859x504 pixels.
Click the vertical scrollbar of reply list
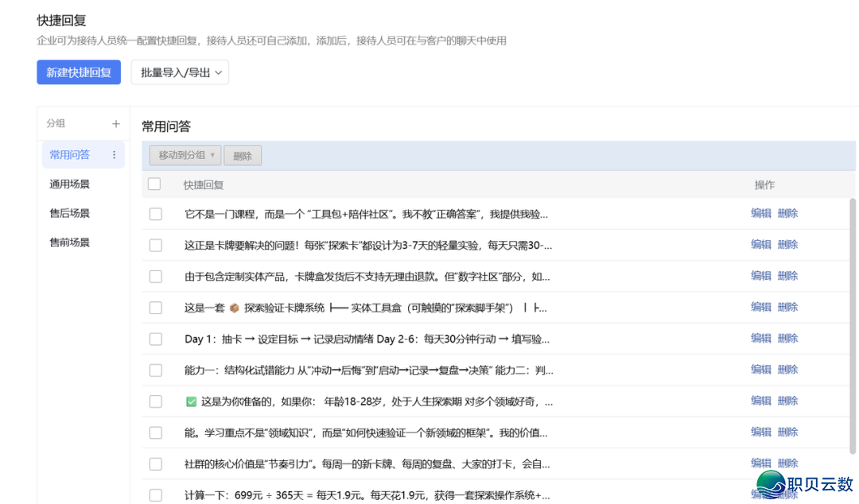pyautogui.click(x=854, y=318)
